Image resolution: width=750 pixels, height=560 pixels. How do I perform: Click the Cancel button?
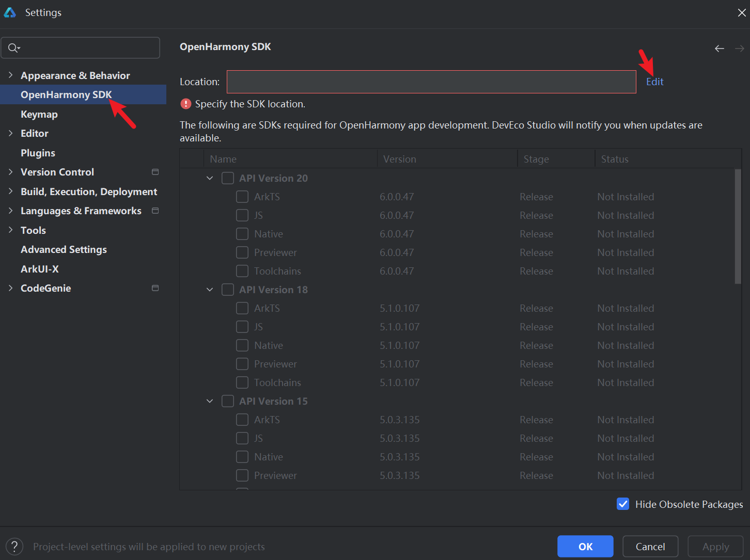click(x=650, y=547)
